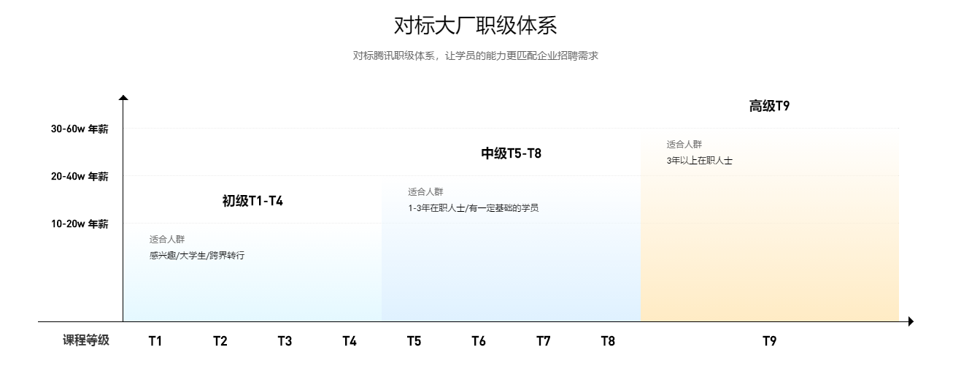
Task: Click the 初级T1-T4 heading
Action: point(252,202)
